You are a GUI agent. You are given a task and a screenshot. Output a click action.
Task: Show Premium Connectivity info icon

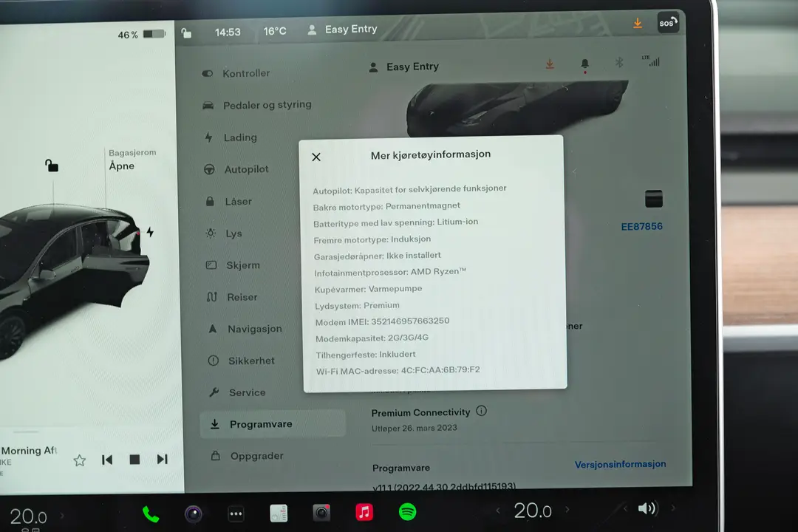pos(482,411)
